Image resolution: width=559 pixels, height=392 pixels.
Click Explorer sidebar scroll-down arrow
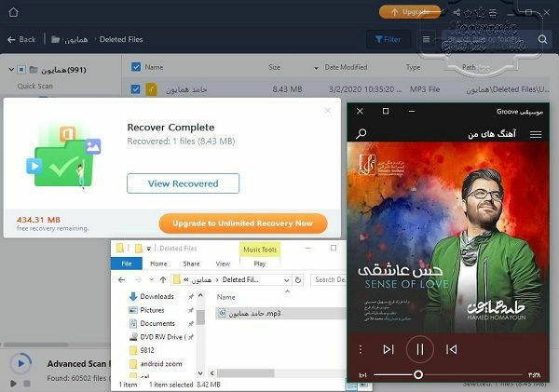coord(200,373)
